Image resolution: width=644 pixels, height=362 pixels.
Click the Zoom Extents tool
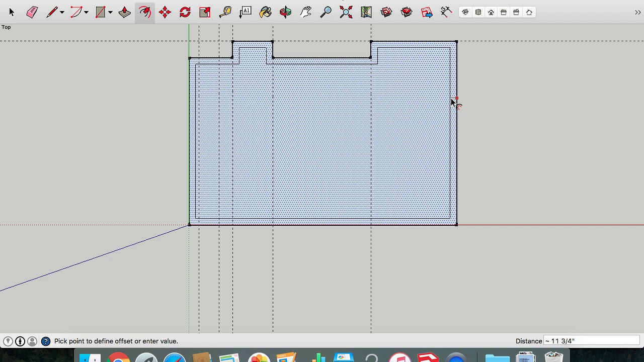point(346,12)
